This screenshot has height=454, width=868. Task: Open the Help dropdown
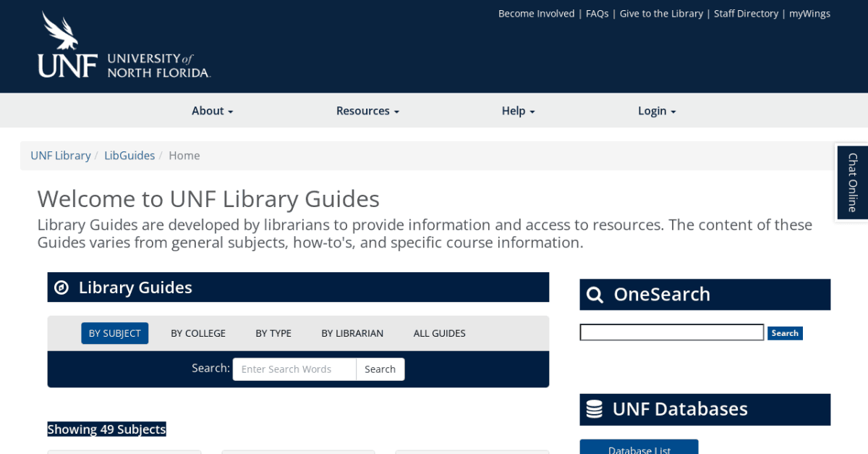tap(518, 110)
